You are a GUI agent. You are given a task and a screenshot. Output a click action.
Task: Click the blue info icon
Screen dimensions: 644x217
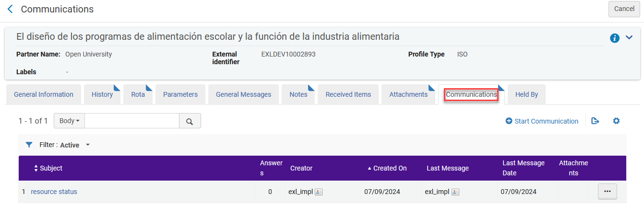click(x=614, y=38)
